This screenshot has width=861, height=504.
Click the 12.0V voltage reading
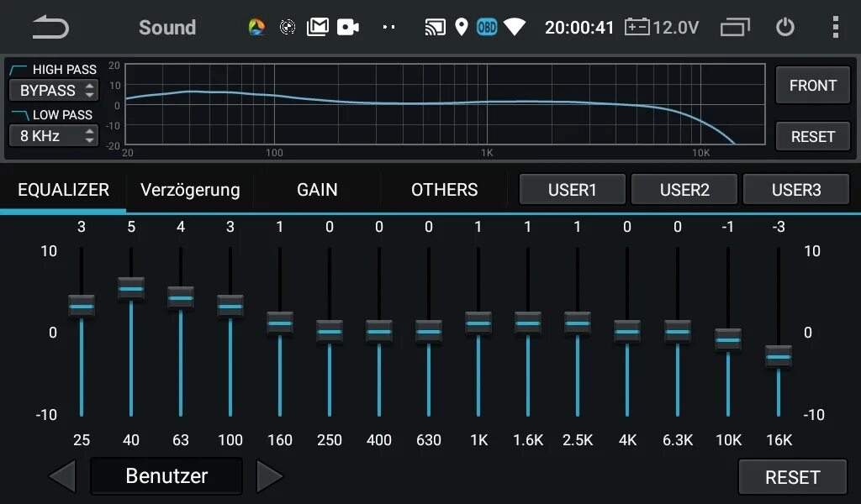tap(676, 28)
